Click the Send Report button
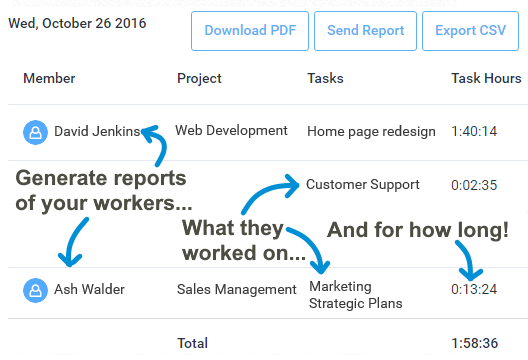 [365, 31]
